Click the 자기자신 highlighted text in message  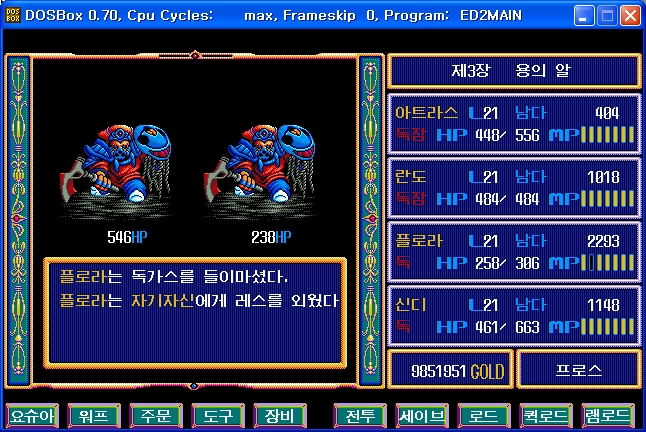coord(162,301)
